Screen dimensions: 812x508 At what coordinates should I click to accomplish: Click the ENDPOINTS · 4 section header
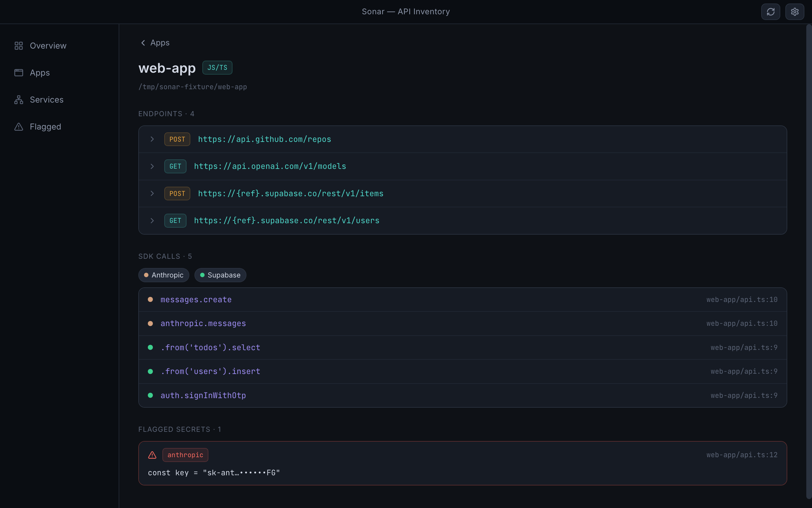coord(167,114)
